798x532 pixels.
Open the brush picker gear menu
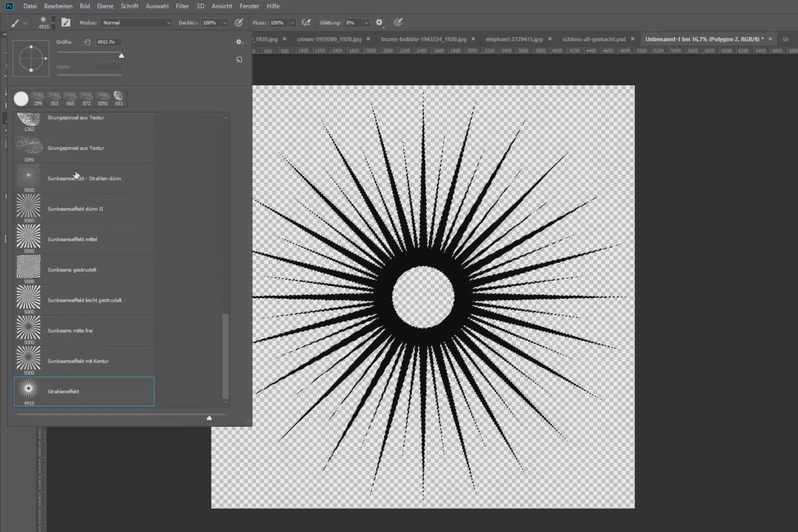pyautogui.click(x=239, y=42)
